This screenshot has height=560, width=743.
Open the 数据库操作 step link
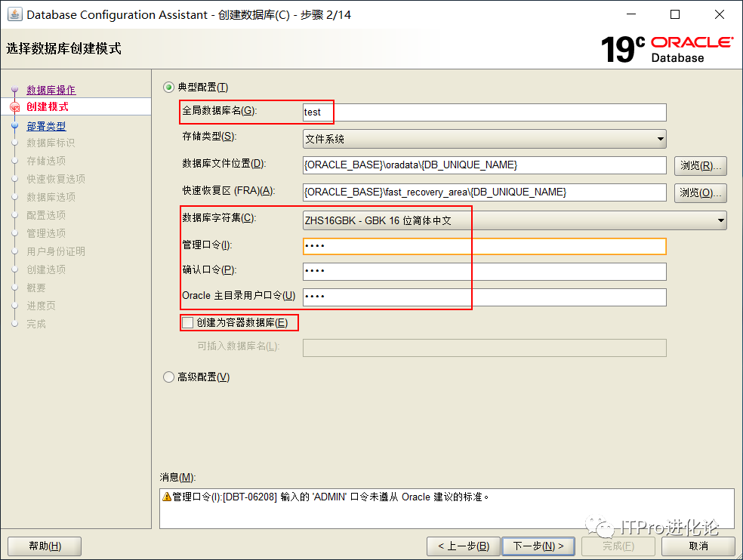click(51, 90)
